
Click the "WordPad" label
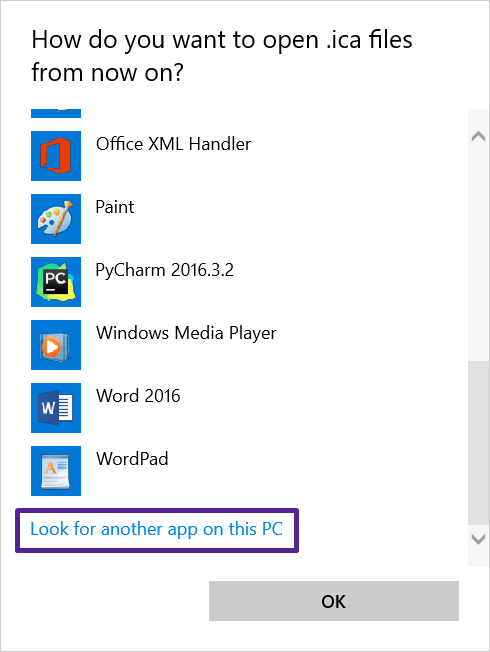[132, 459]
